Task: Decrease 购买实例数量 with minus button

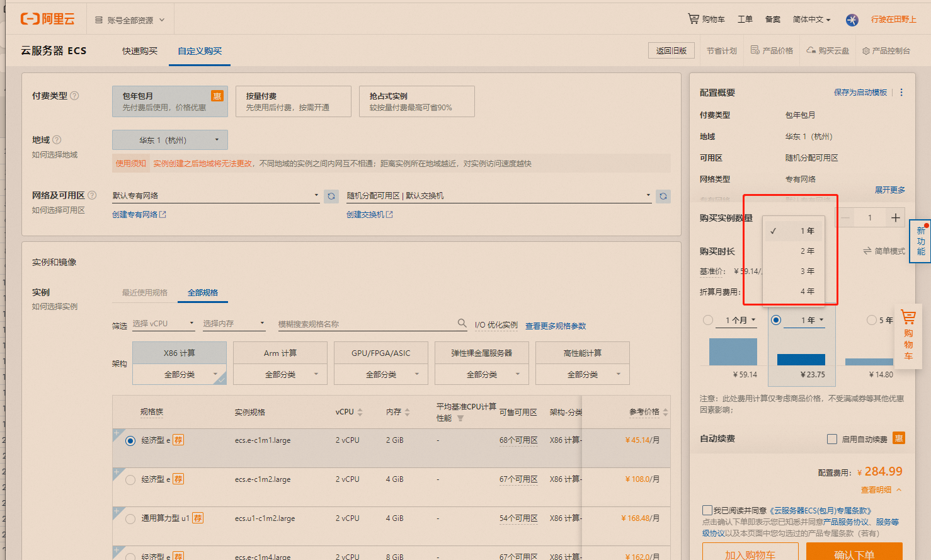Action: pos(846,218)
